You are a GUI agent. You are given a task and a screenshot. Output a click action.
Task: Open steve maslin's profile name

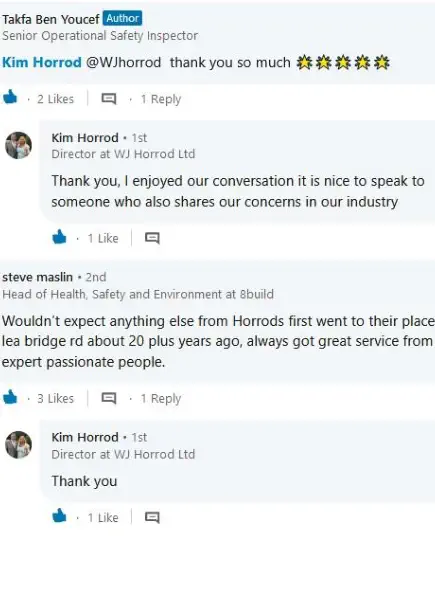pyautogui.click(x=37, y=277)
